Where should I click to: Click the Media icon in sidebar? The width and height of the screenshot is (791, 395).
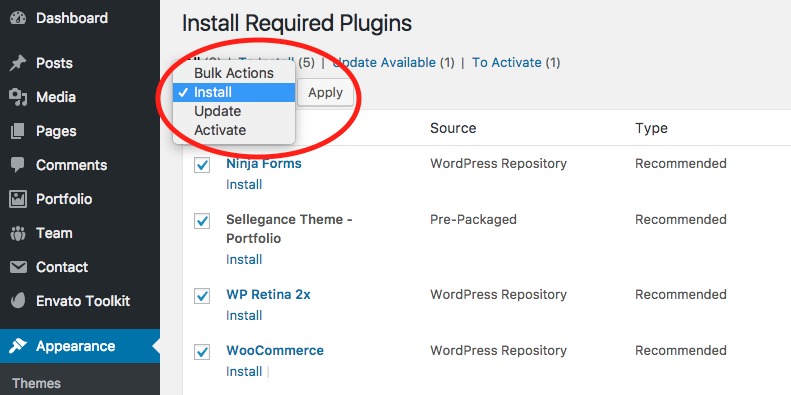click(x=18, y=97)
